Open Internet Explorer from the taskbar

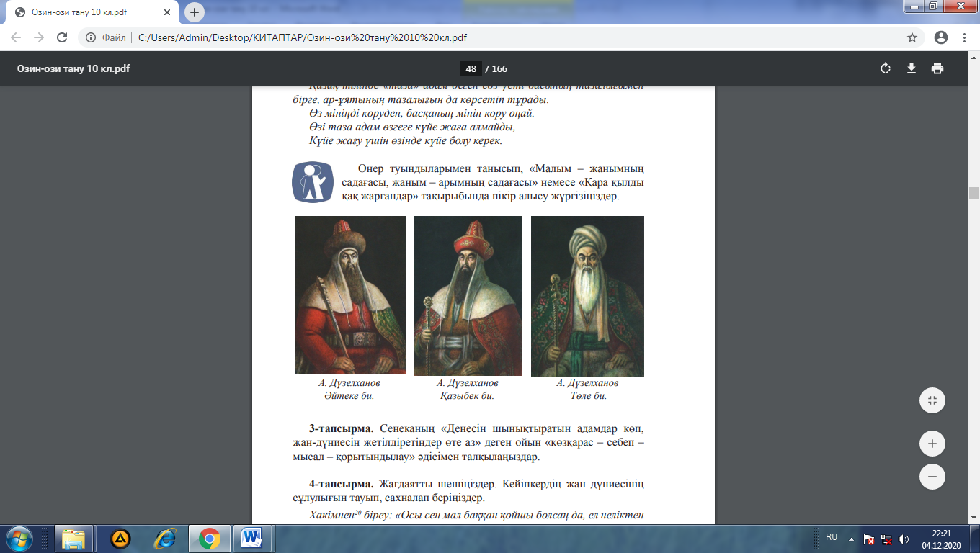click(165, 538)
